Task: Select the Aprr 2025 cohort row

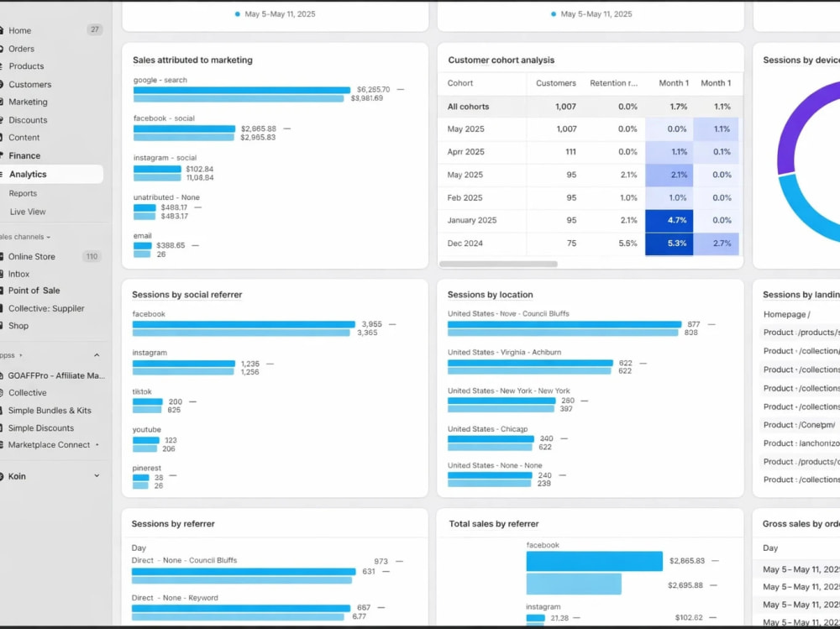Action: 590,152
